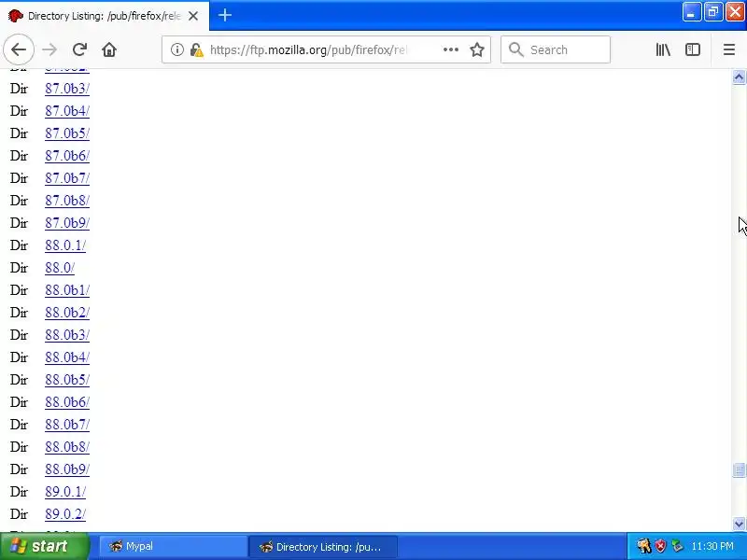Click the scrollbar down arrow
This screenshot has width=747, height=560.
(x=739, y=524)
